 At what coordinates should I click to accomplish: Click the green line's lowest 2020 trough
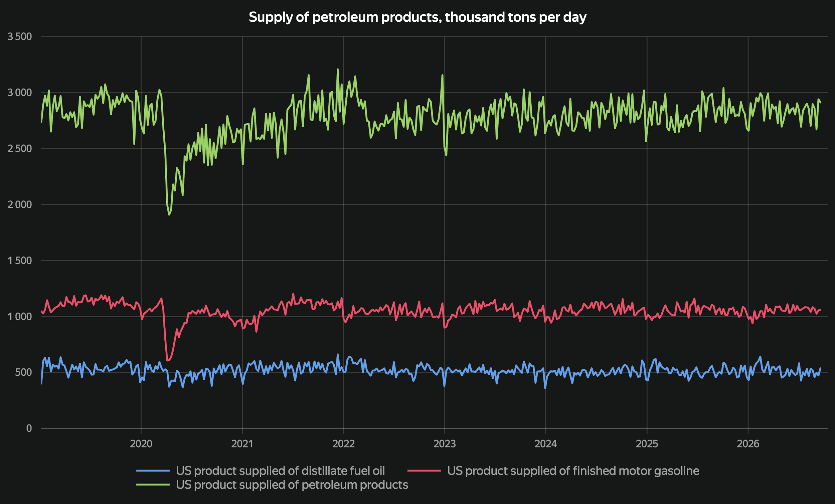tap(169, 214)
